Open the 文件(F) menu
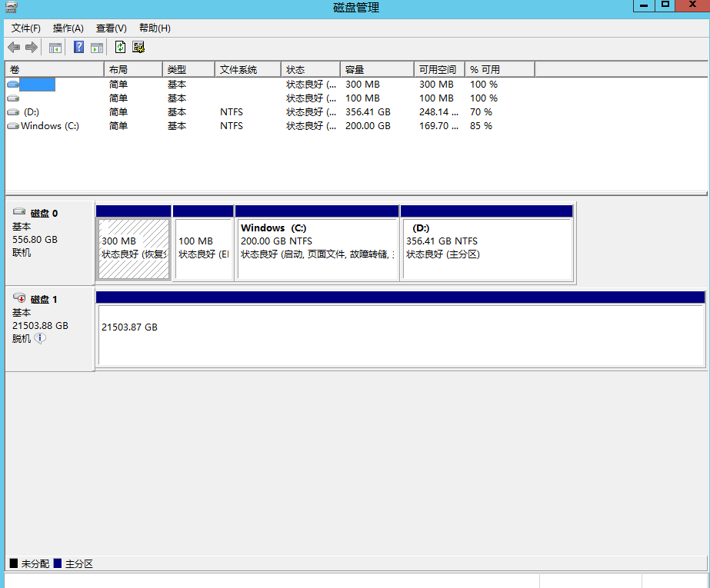Viewport: 710px width, 588px height. tap(25, 28)
